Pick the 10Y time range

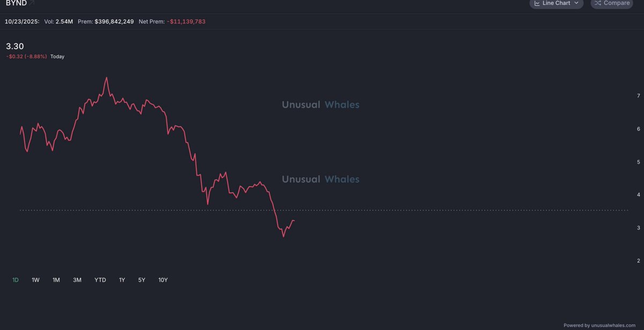[x=163, y=280]
